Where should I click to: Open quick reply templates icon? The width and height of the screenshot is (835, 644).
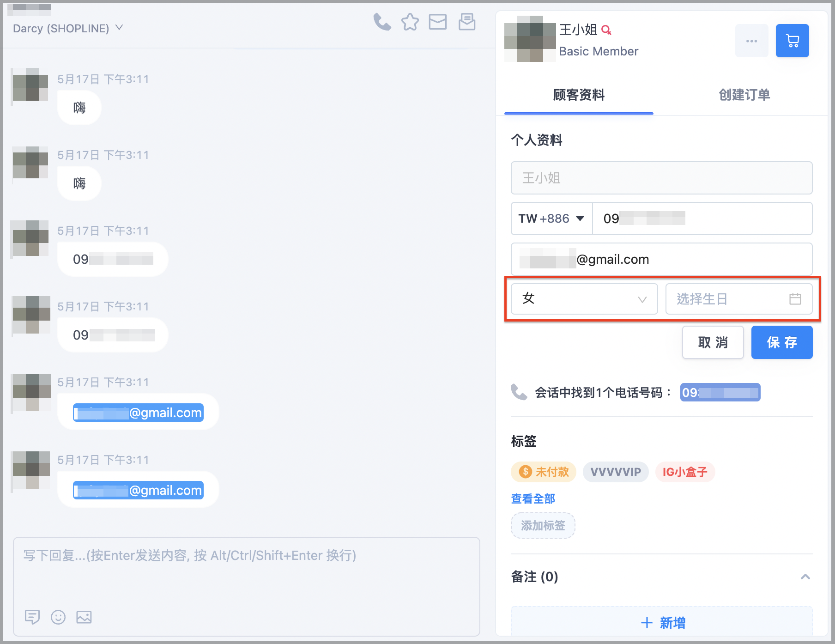point(32,617)
